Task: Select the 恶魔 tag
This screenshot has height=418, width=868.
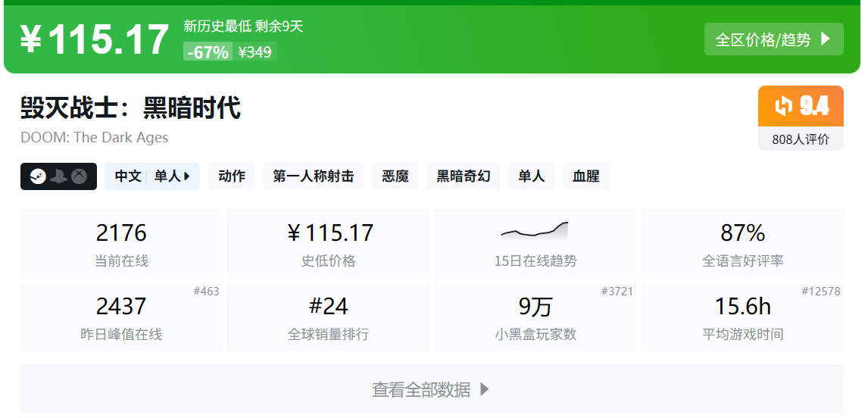Action: point(395,176)
